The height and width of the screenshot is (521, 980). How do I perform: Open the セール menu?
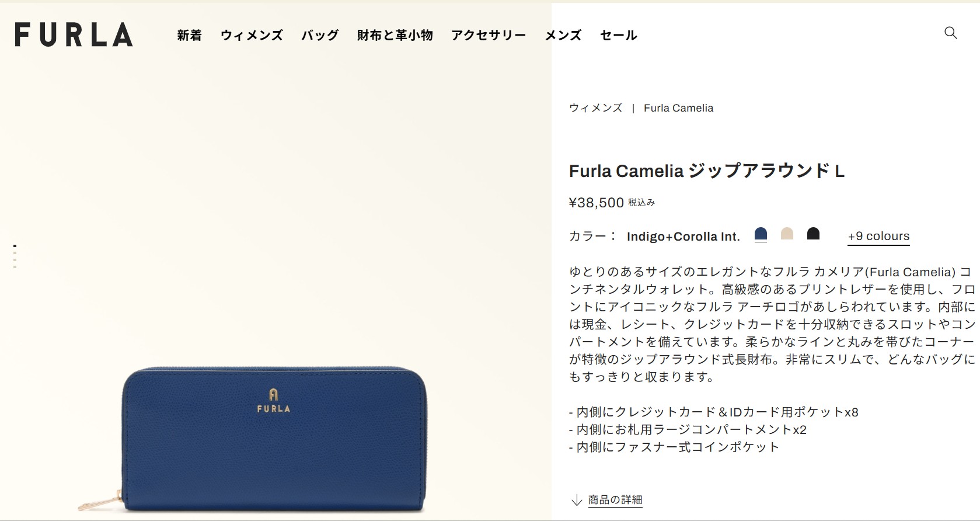point(619,35)
